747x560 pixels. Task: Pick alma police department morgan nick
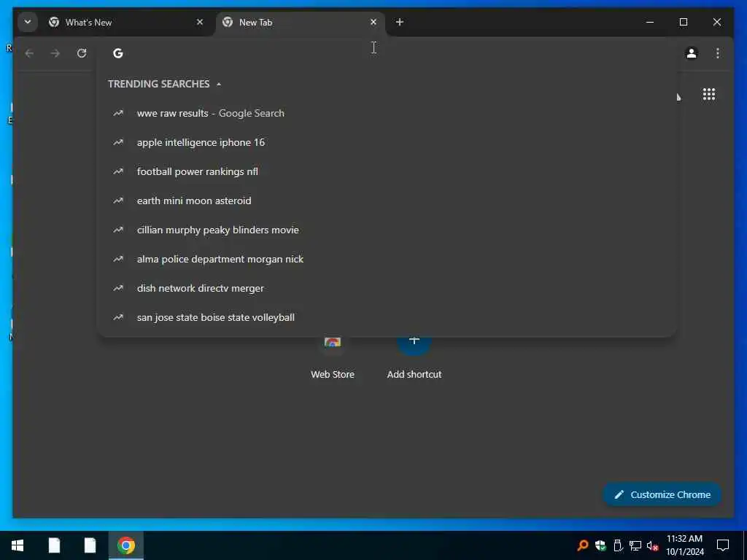click(386, 259)
